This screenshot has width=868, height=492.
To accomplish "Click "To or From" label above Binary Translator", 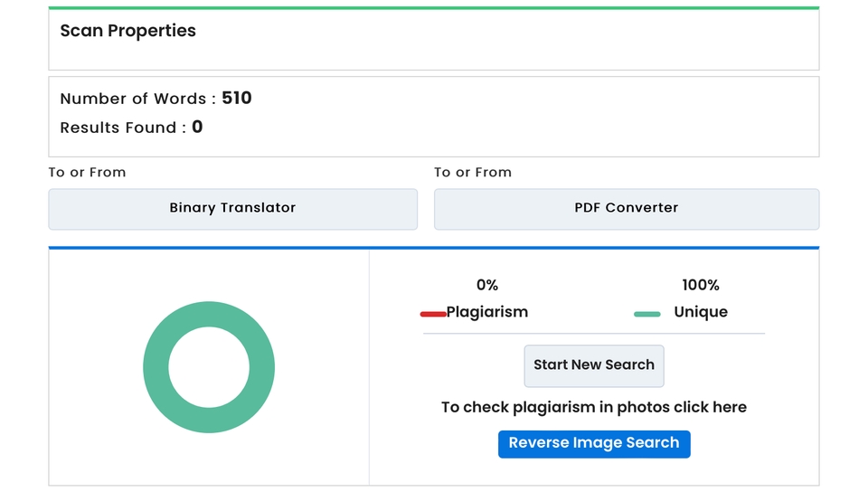I will tap(87, 172).
